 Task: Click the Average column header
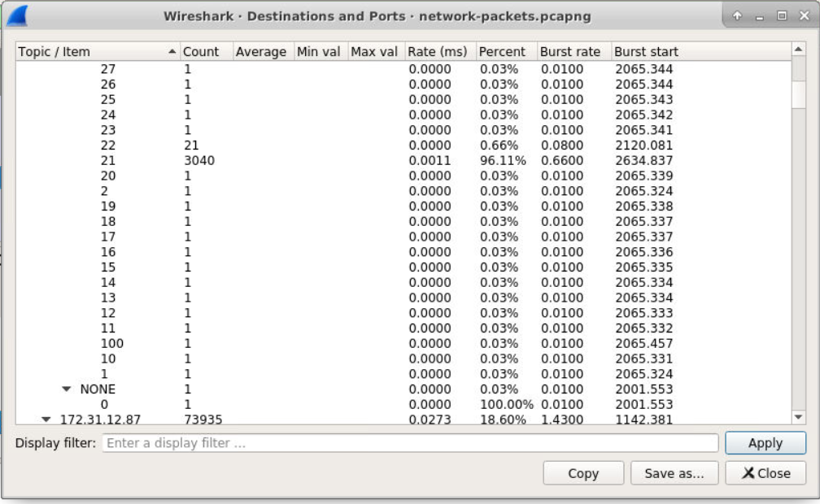coord(260,51)
